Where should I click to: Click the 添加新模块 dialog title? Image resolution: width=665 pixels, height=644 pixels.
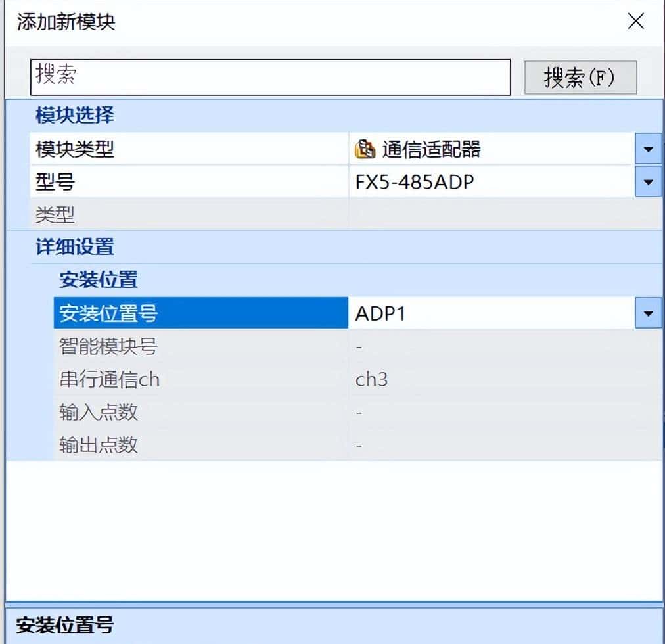click(66, 22)
